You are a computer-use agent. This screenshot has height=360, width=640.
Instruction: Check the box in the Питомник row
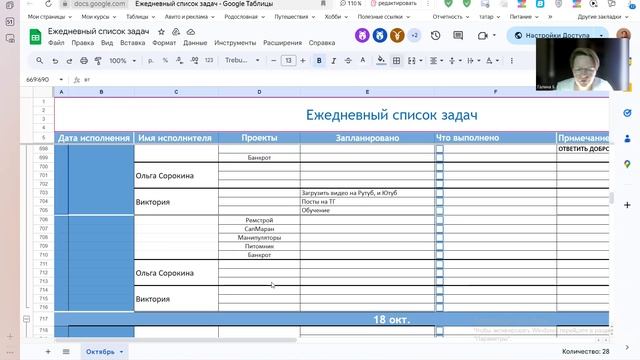click(440, 247)
